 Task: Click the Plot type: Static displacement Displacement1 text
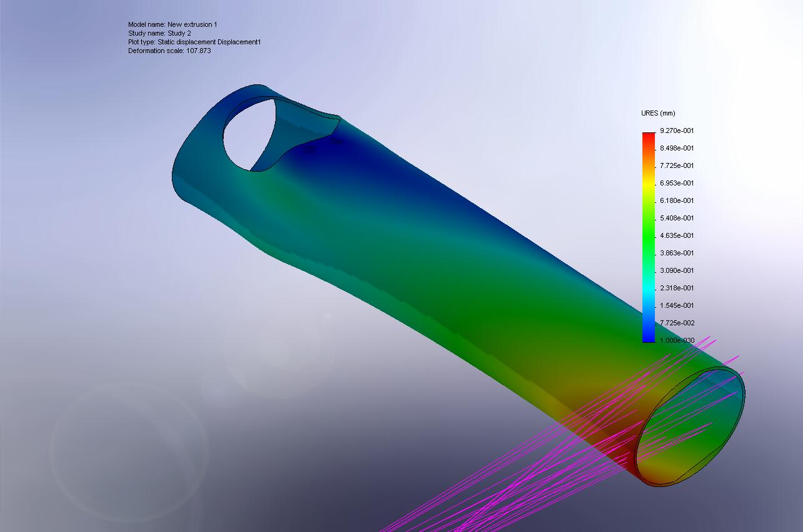(200, 42)
